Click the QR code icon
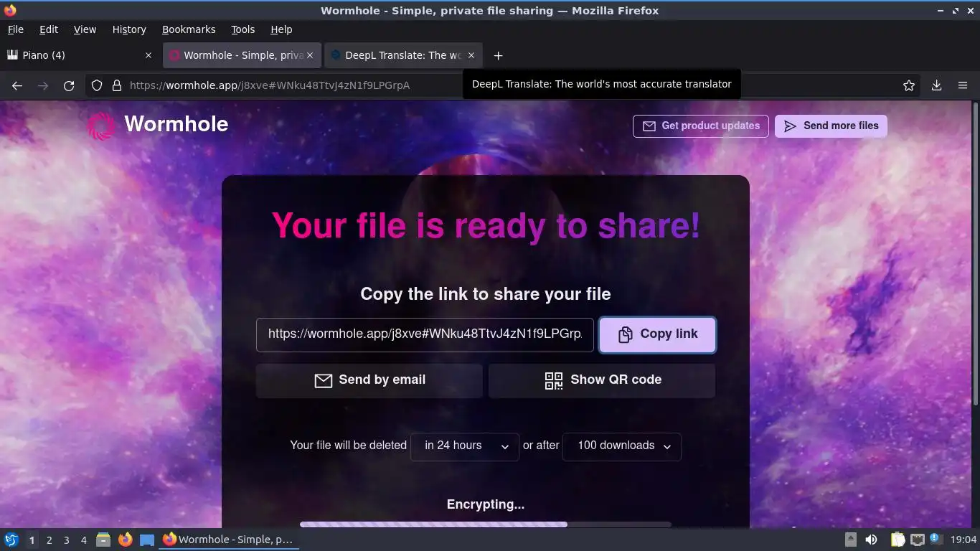980x551 pixels. [554, 380]
